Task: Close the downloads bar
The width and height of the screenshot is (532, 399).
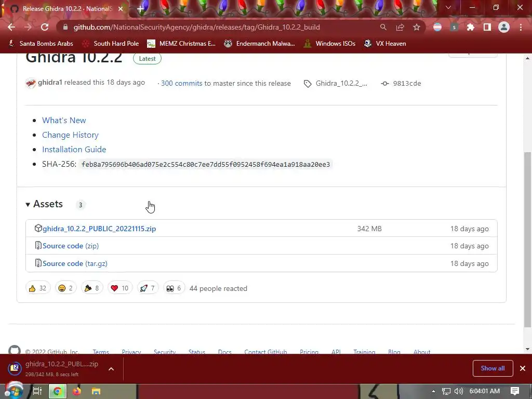Action: (x=523, y=368)
